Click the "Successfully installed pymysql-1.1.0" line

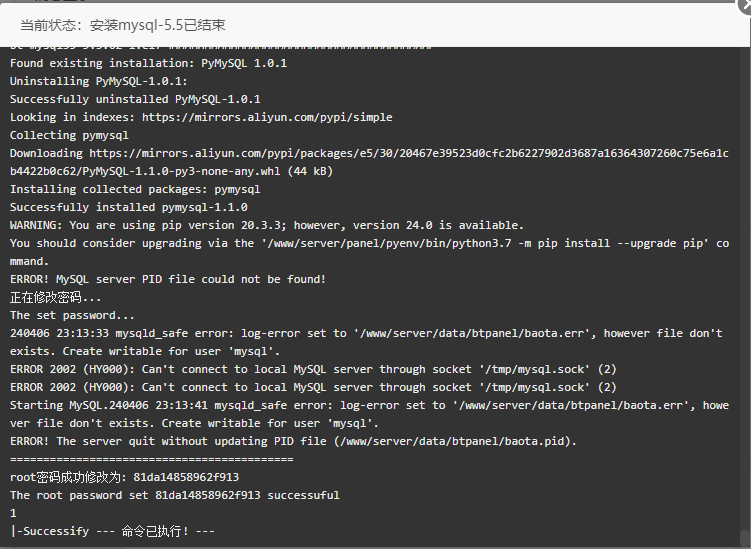coord(129,207)
